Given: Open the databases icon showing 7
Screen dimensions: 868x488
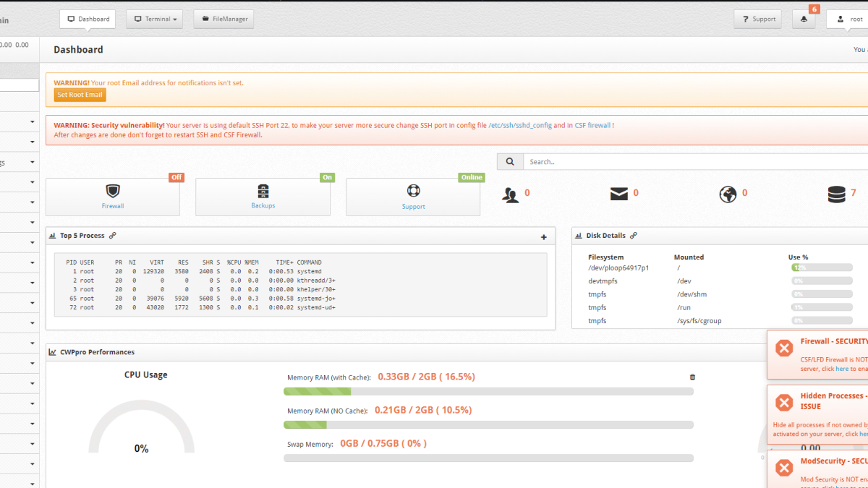Looking at the screenshot, I should pos(837,193).
